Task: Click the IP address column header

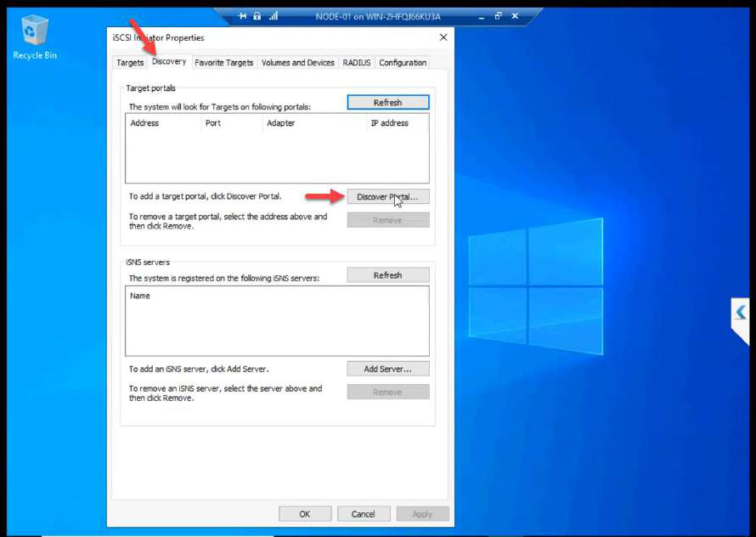Action: pos(398,123)
